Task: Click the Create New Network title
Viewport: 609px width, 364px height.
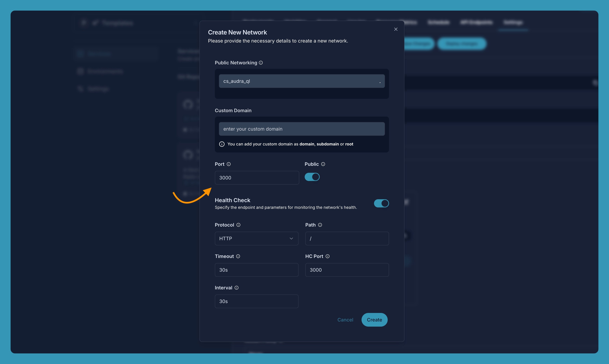Action: click(237, 32)
